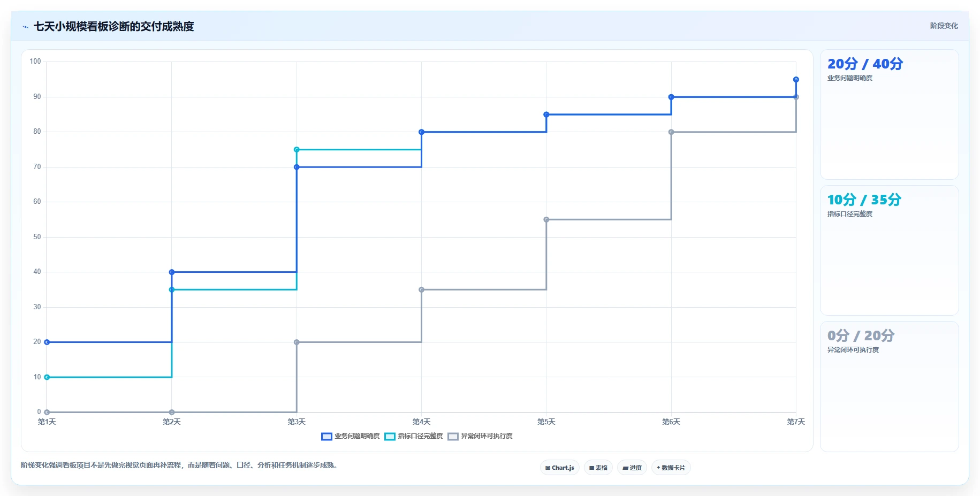Click the 数据卡片 tag icon

coord(658,468)
